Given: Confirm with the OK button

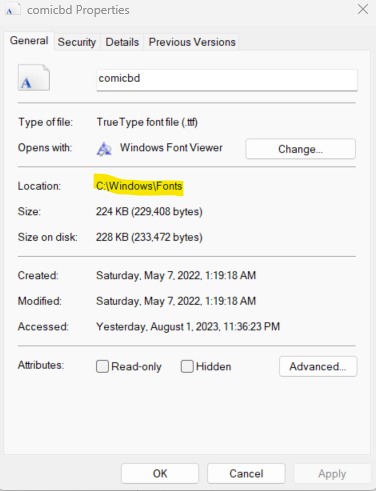Looking at the screenshot, I should pyautogui.click(x=160, y=473).
